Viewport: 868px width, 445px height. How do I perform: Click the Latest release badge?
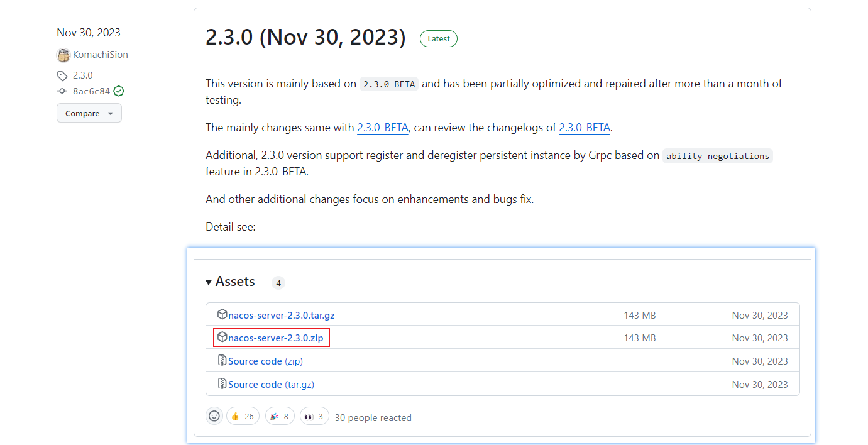439,38
